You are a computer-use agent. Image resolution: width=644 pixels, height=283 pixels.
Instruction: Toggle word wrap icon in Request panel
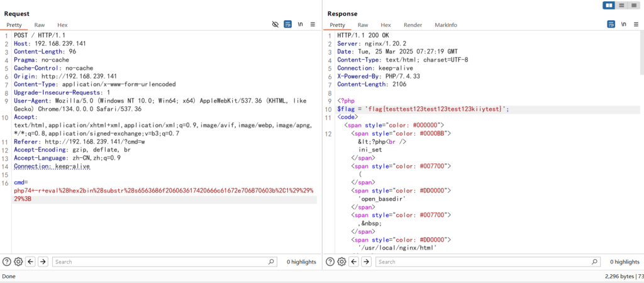(x=288, y=25)
